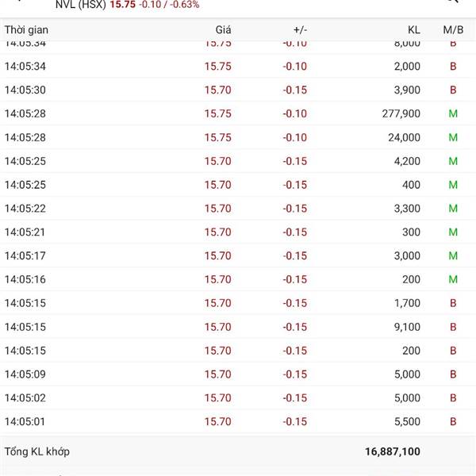
Task: Select the 14:05:09 trade row
Action: (238, 374)
